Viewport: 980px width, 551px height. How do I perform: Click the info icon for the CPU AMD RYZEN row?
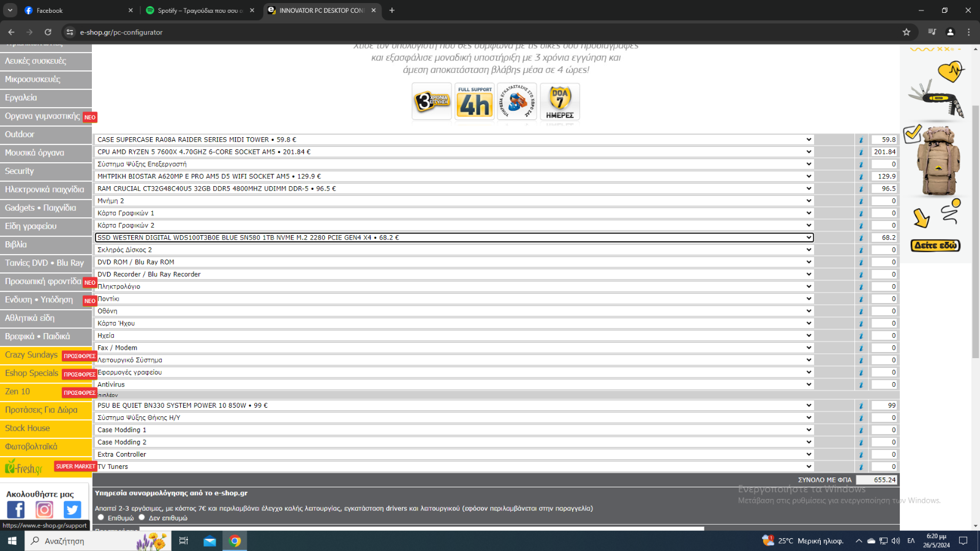coord(861,152)
